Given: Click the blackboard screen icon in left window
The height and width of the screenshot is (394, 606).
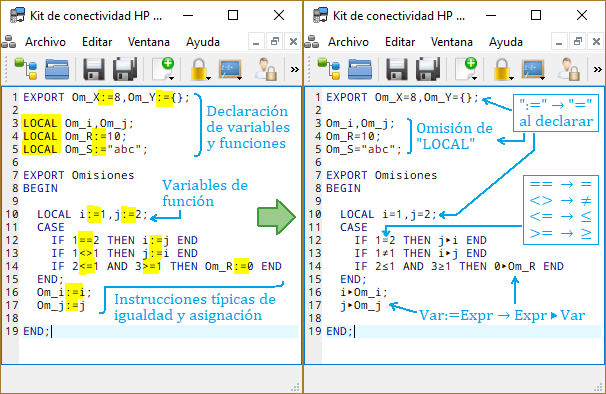Looking at the screenshot, I should [230, 69].
